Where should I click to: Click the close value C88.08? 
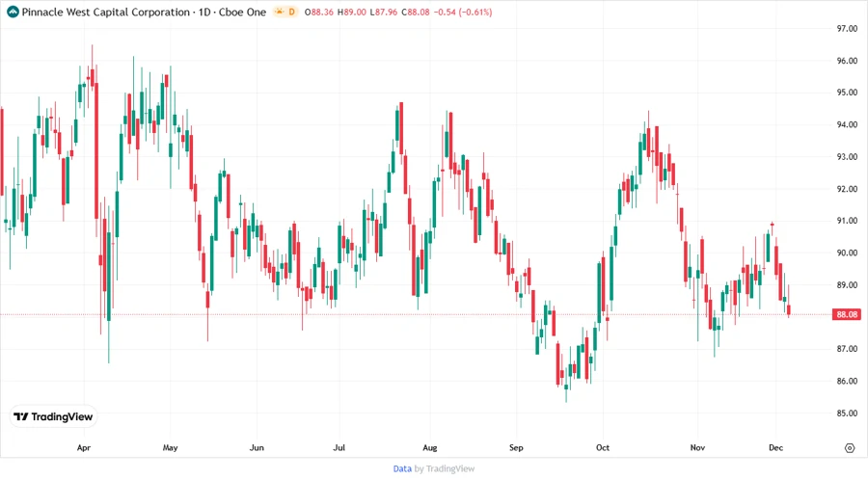point(416,12)
